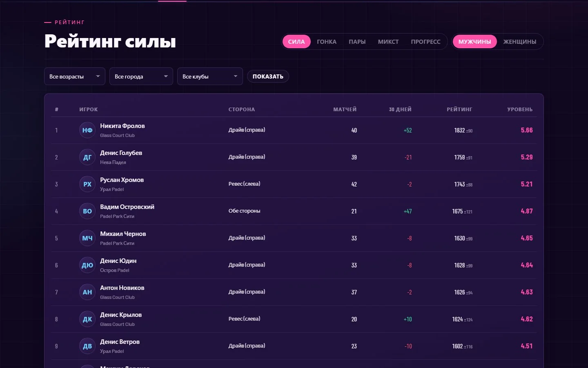Open player Вадим Островский's name link
Image resolution: width=588 pixels, height=368 pixels.
coord(127,207)
